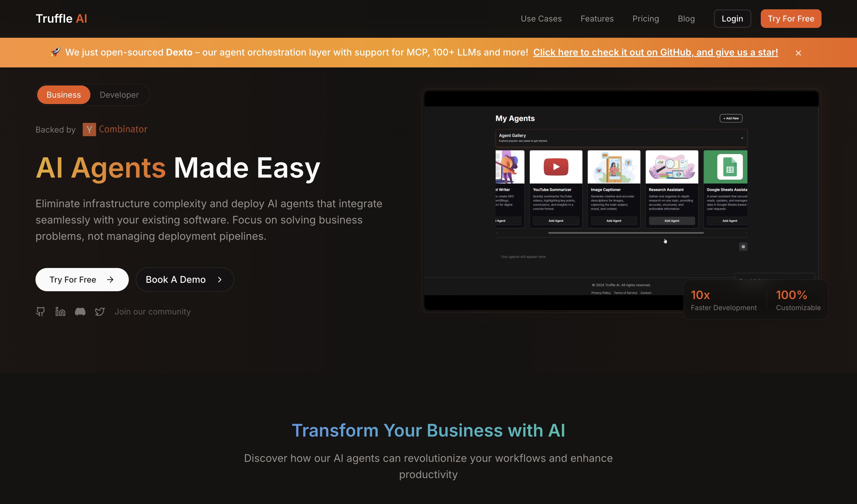Open the GitHub community icon
The height and width of the screenshot is (504, 857).
(x=40, y=312)
